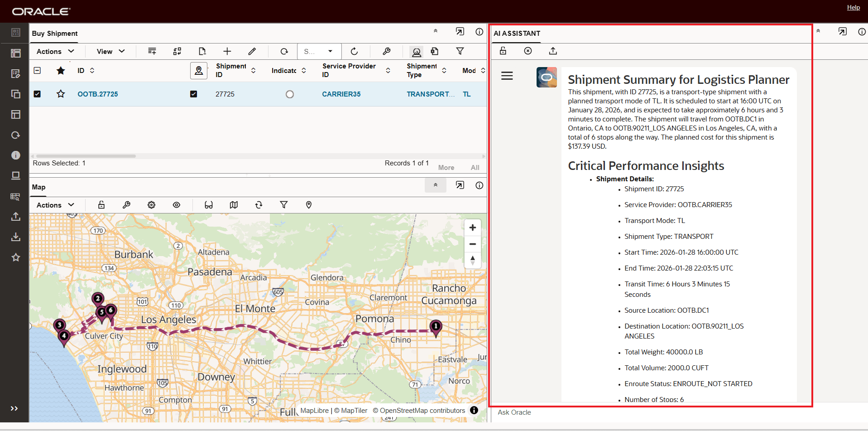This screenshot has width=868, height=431.
Task: Click the glasses icon in the Map toolbar
Action: [208, 205]
